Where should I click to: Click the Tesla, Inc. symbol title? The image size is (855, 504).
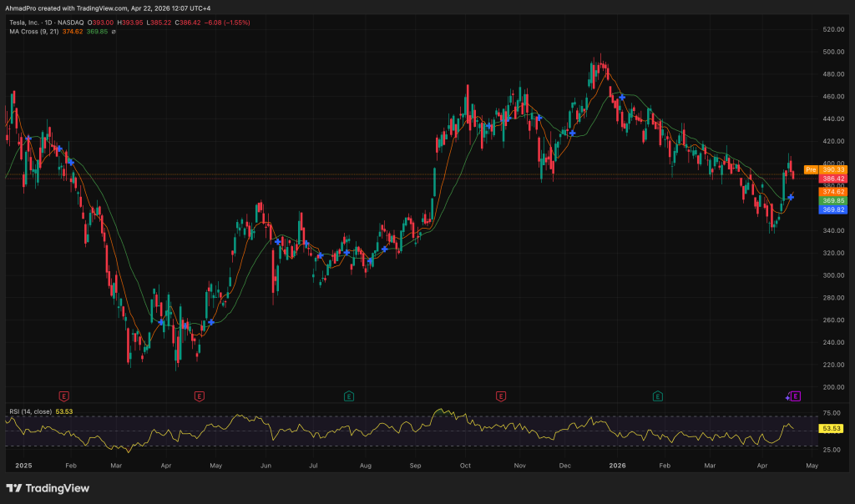tap(26, 23)
